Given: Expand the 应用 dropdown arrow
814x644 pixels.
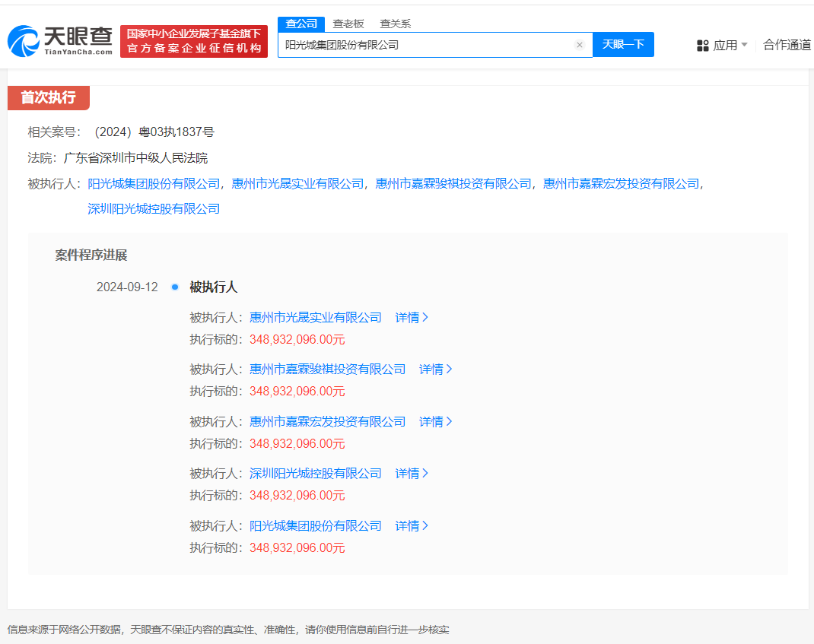Looking at the screenshot, I should (x=744, y=46).
